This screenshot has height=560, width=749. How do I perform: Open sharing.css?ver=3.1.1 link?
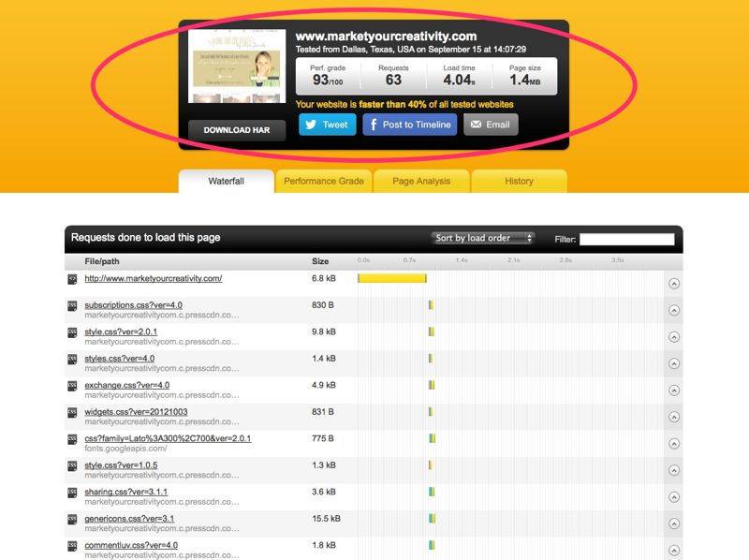[x=126, y=492]
